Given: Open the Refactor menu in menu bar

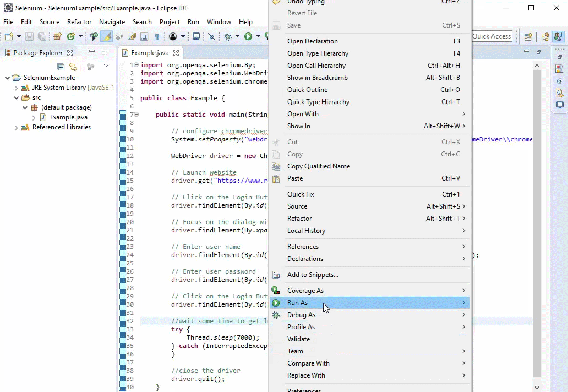Looking at the screenshot, I should click(79, 21).
